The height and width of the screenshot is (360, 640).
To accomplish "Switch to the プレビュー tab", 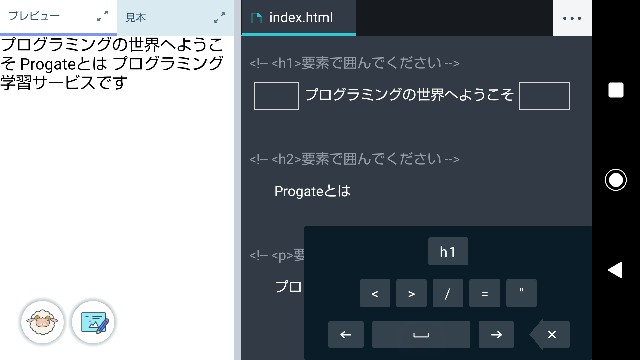I will tap(58, 17).
